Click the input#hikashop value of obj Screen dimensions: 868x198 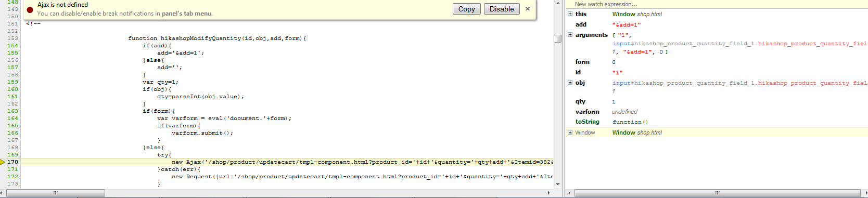(739, 83)
